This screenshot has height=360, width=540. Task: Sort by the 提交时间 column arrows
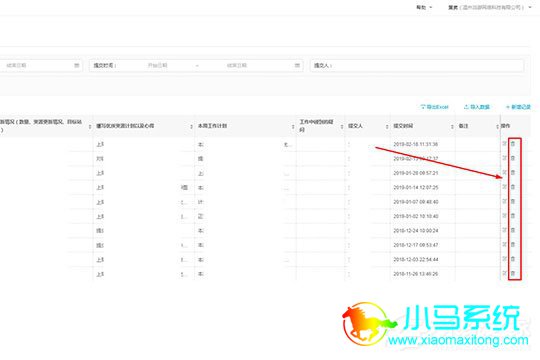[x=452, y=127]
